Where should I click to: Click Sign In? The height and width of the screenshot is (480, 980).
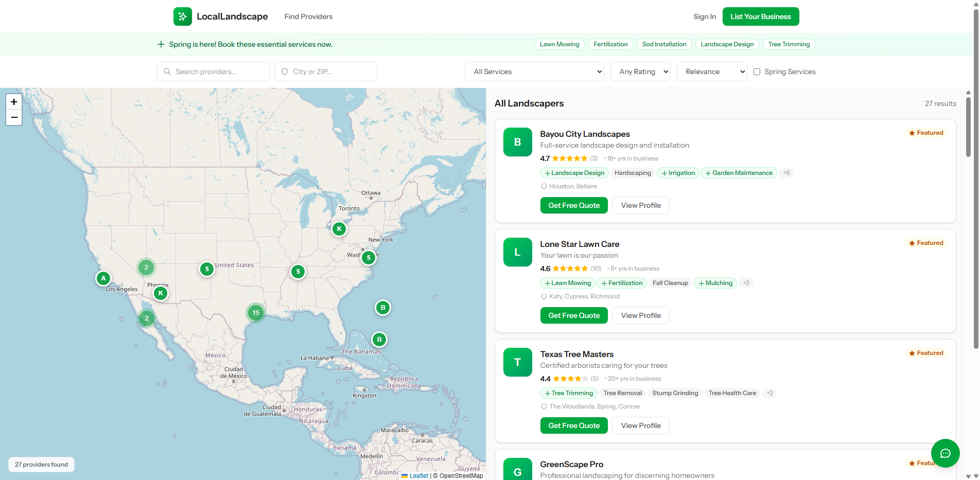point(705,16)
